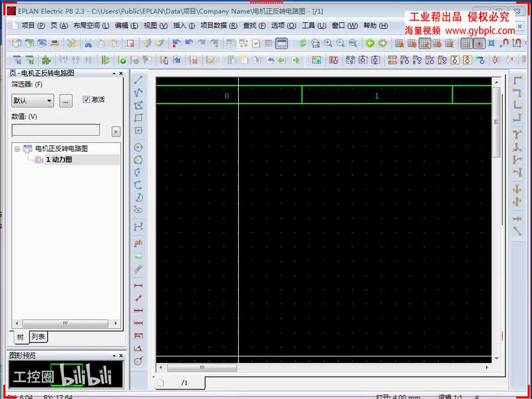Click the Zoom out magnifier icon
This screenshot has width=532, height=399.
coord(340,43)
